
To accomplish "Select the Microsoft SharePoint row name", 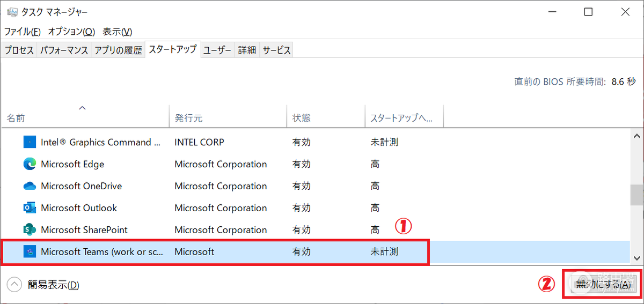I will [x=84, y=230].
